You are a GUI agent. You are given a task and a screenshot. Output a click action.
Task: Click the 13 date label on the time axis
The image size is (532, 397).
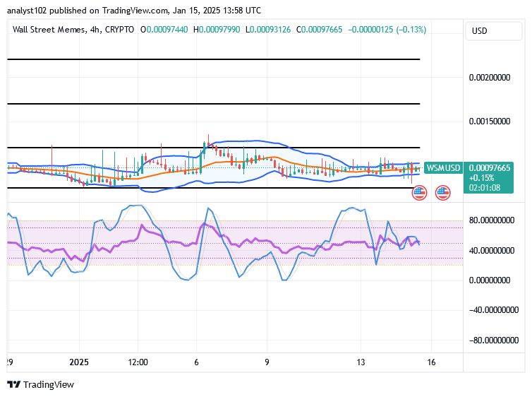pyautogui.click(x=361, y=362)
